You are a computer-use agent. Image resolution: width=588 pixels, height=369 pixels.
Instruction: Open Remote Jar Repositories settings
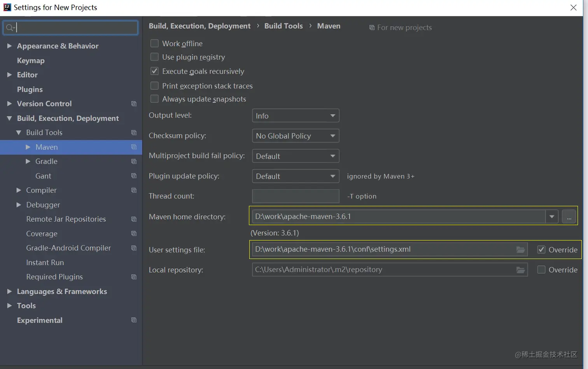point(66,219)
